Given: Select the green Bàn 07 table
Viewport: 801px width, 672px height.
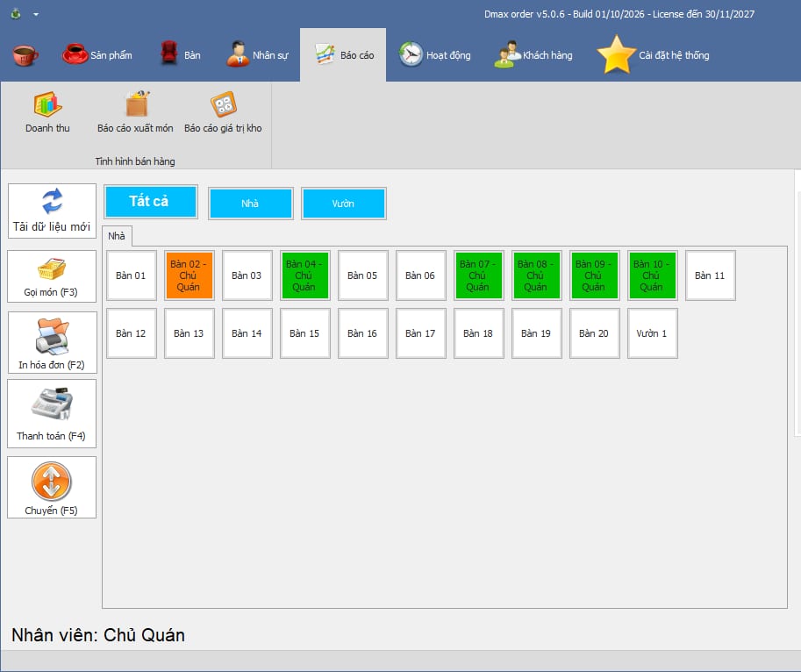Looking at the screenshot, I should [x=479, y=275].
